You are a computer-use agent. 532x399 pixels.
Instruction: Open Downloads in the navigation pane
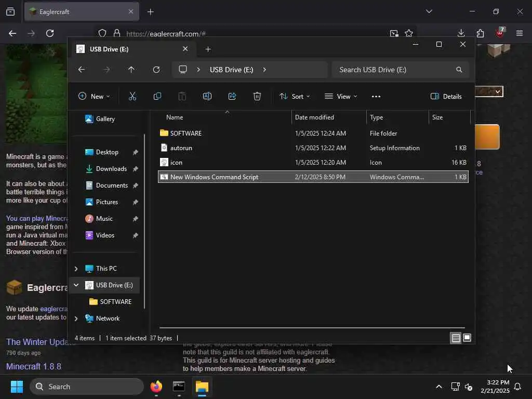tap(106, 169)
